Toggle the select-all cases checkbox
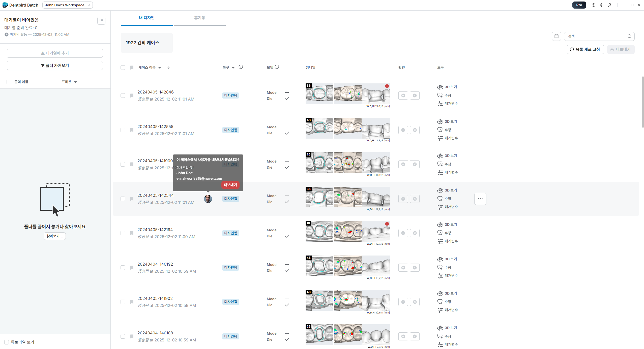 click(123, 68)
